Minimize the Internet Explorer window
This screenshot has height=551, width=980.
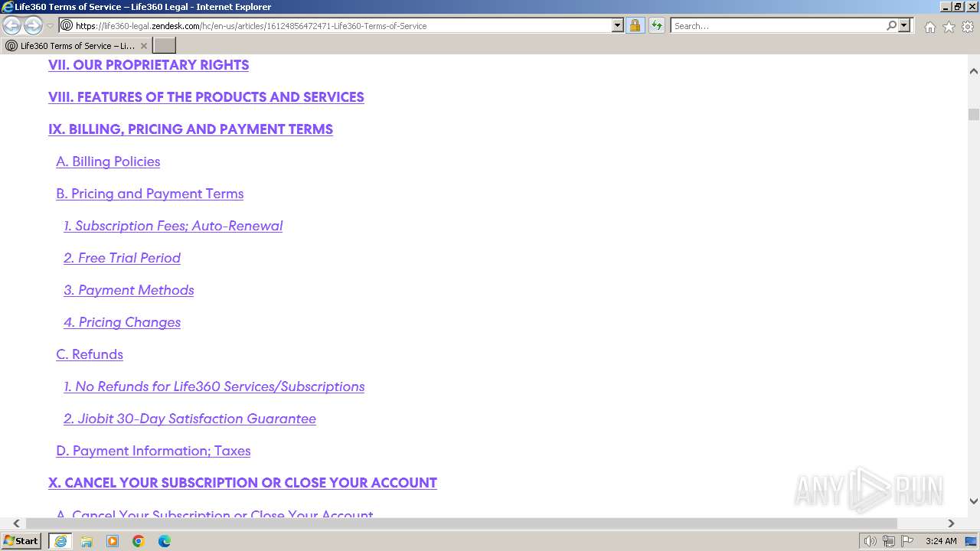946,7
